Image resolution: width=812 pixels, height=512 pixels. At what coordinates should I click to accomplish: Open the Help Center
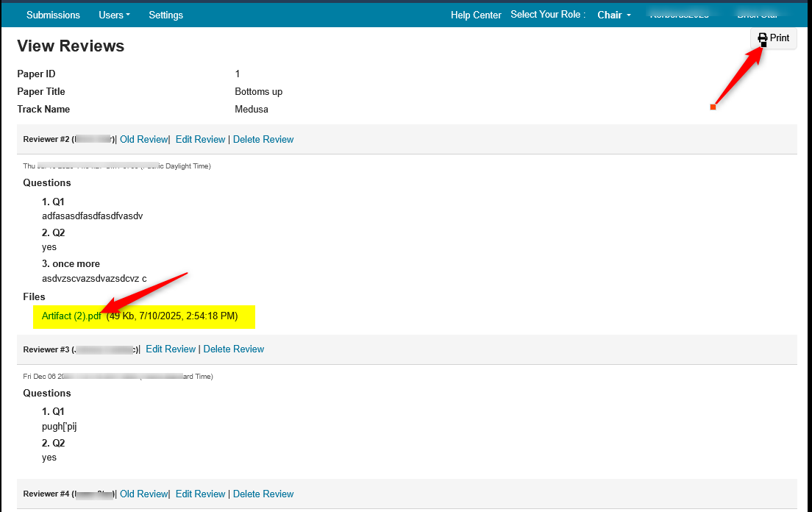tap(476, 15)
